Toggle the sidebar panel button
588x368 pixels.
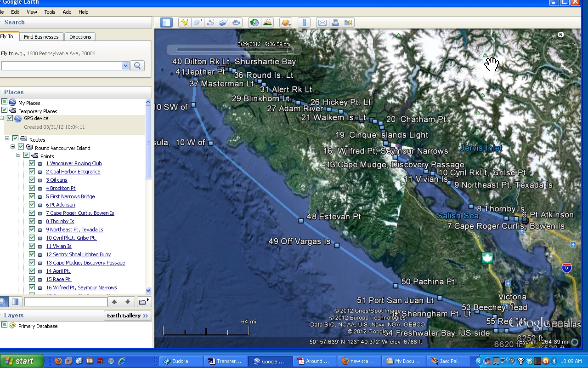(x=166, y=23)
